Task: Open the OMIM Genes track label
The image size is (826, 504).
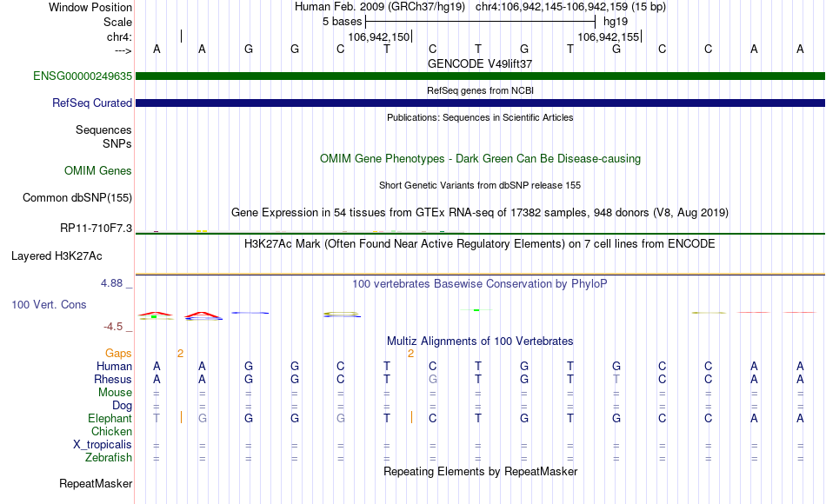Action: click(x=97, y=170)
